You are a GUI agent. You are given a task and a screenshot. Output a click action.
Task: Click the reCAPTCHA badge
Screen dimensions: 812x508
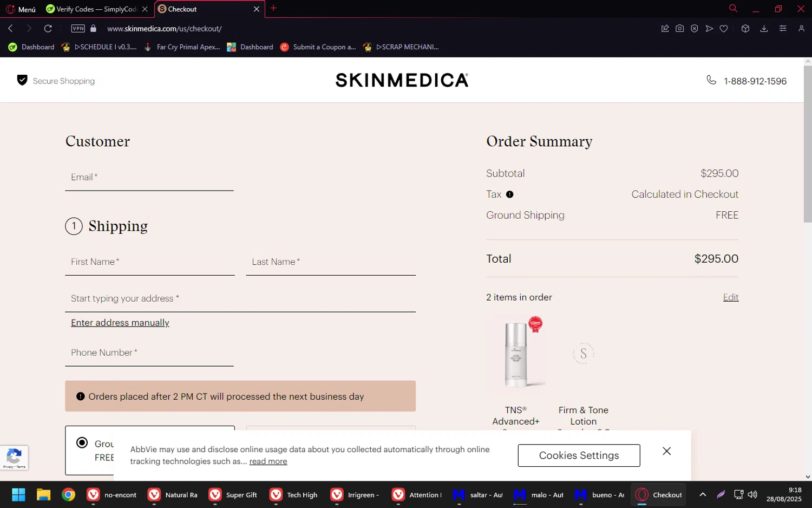14,458
